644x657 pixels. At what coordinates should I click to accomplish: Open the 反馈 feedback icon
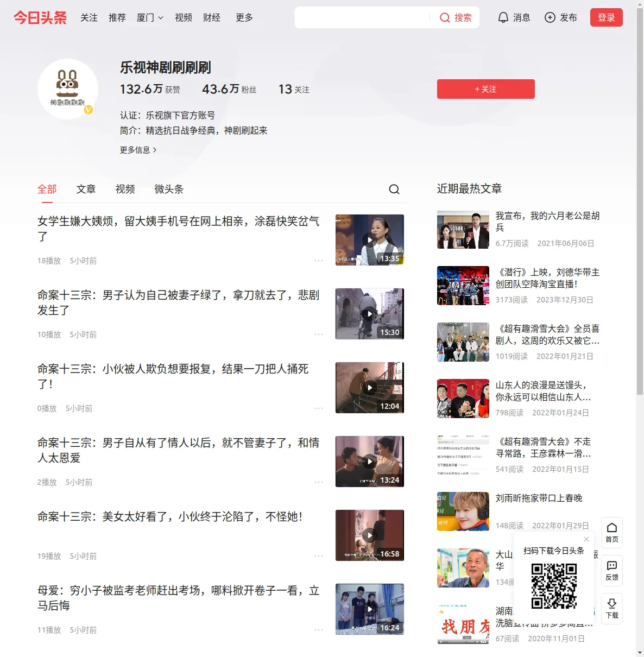(612, 571)
